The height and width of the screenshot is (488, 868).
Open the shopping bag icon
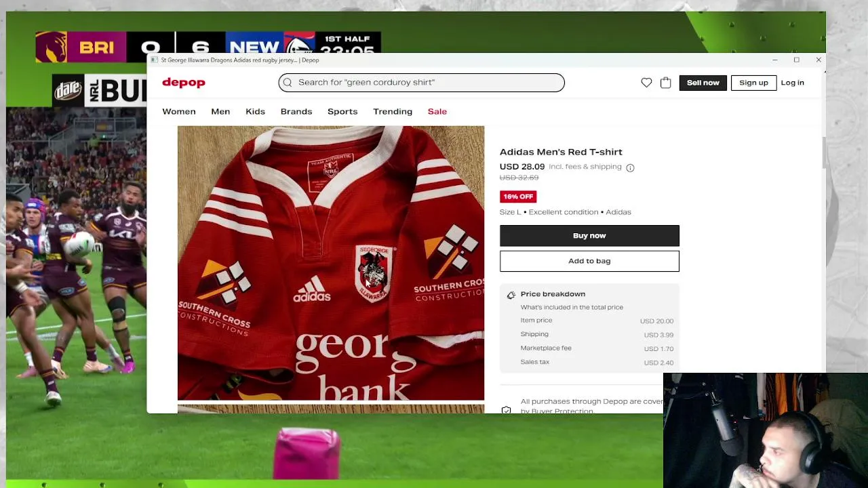[666, 83]
